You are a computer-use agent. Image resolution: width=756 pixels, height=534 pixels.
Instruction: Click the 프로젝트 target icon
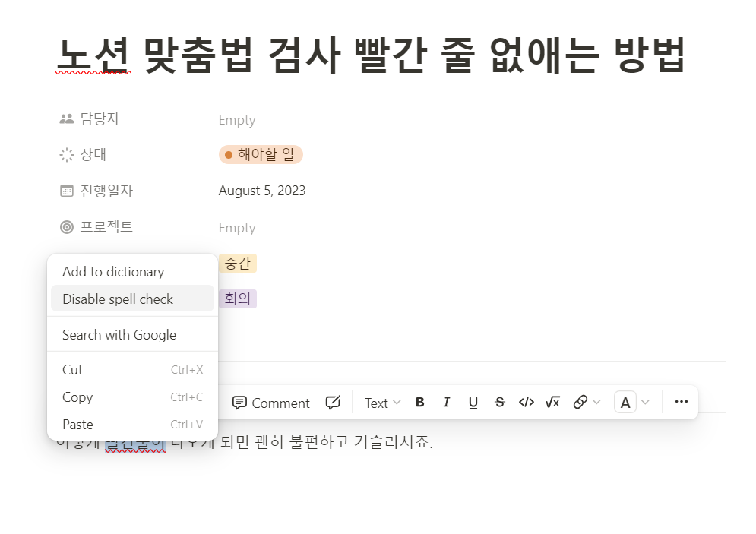coord(67,227)
